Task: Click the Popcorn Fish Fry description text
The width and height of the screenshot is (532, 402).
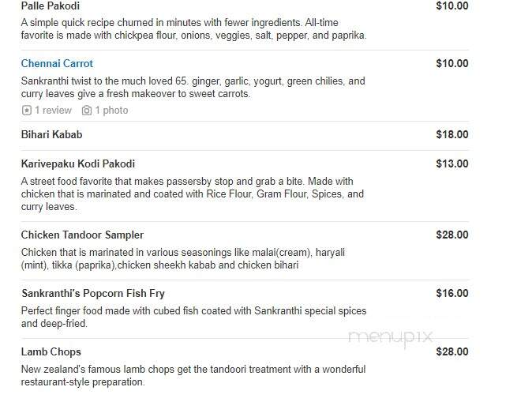Action: [193, 317]
